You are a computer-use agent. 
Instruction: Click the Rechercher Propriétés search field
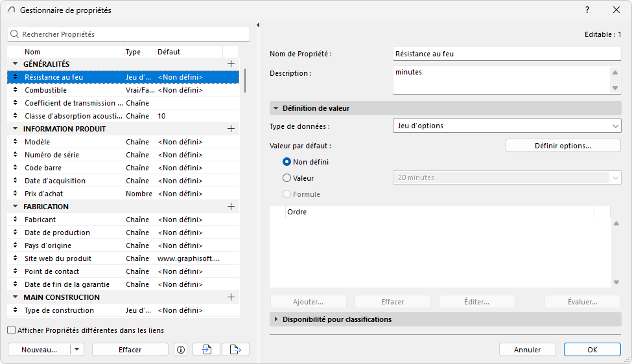click(128, 34)
